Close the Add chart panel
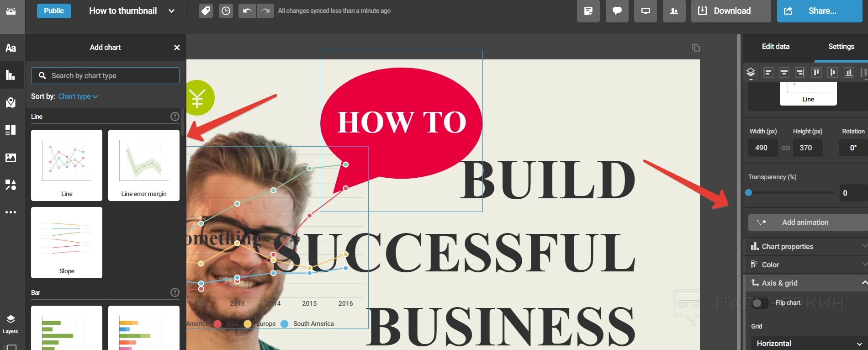Screen dimensions: 868x350 click(177, 48)
